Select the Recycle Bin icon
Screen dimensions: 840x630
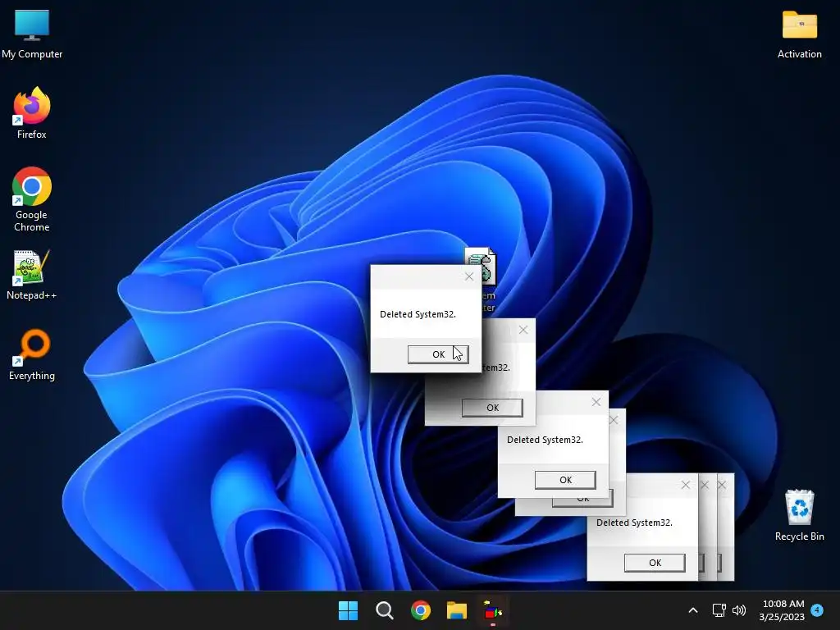[x=799, y=515]
